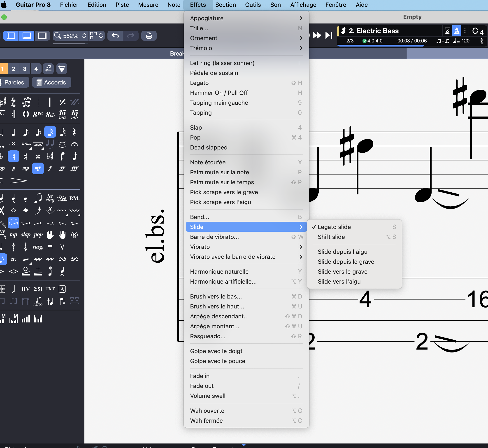This screenshot has height=448, width=488.
Task: Click the 15ma octave icon
Action: (62, 114)
